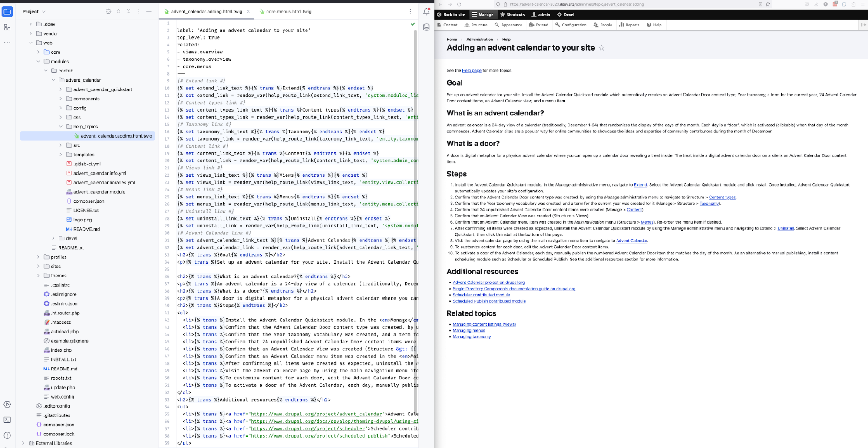This screenshot has height=448, width=868.
Task: Open Shortcuts in Drupal toolbar
Action: (x=512, y=14)
